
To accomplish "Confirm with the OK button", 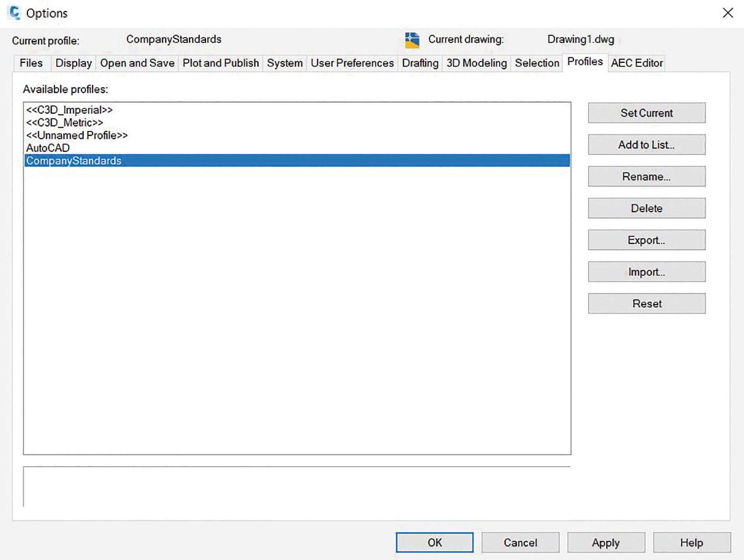I will (x=434, y=542).
